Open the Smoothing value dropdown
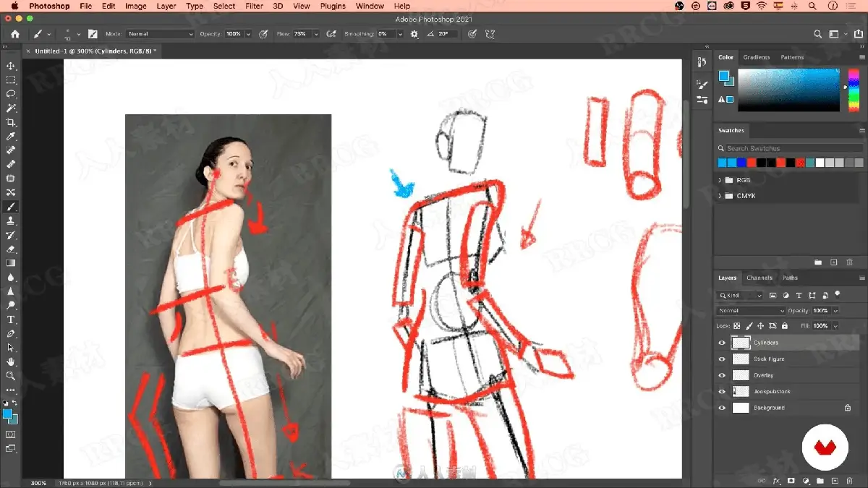868x488 pixels. coord(401,34)
